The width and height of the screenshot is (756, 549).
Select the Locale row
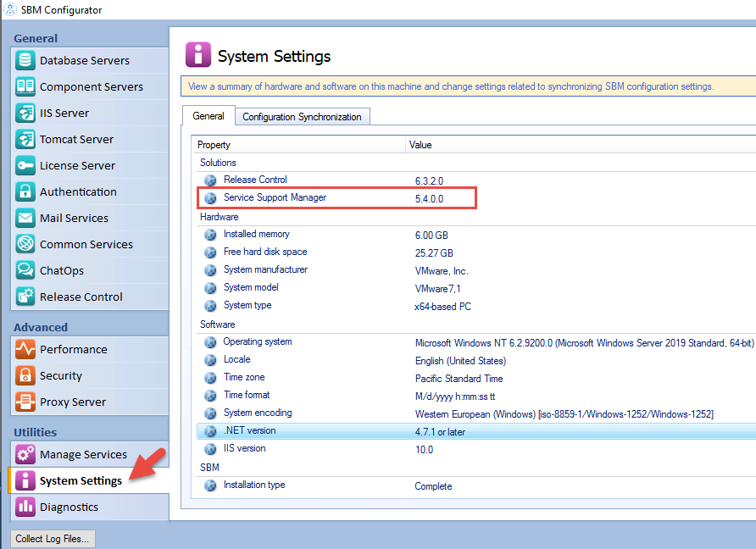click(476, 360)
